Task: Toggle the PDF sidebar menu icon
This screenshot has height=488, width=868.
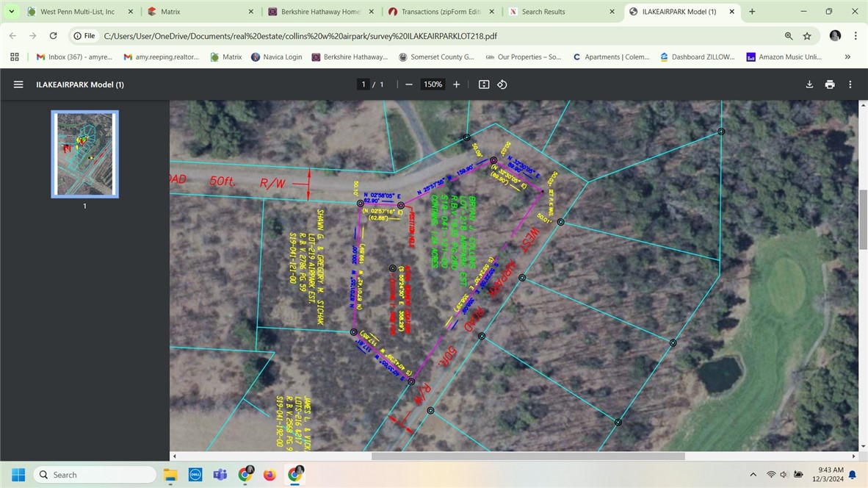Action: pos(18,85)
